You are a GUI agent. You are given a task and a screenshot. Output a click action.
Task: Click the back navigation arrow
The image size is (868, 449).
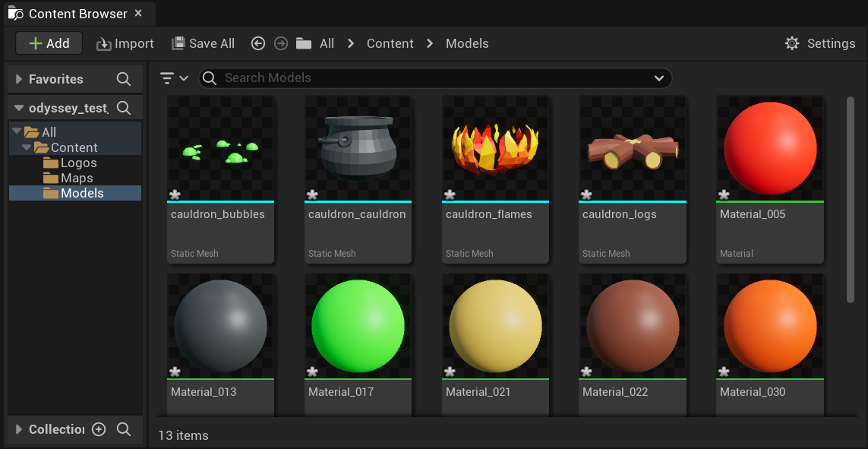coord(258,43)
